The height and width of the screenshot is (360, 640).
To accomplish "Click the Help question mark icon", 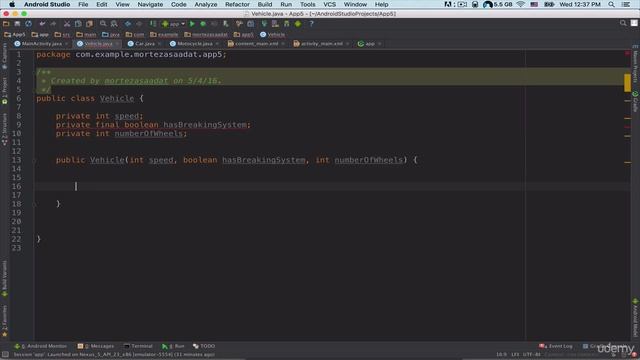I will [x=311, y=24].
